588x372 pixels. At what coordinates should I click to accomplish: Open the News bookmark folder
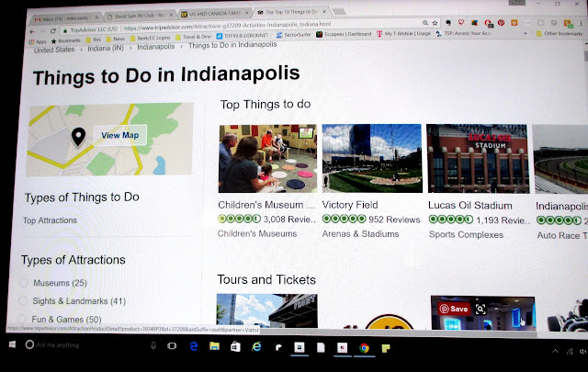(115, 39)
